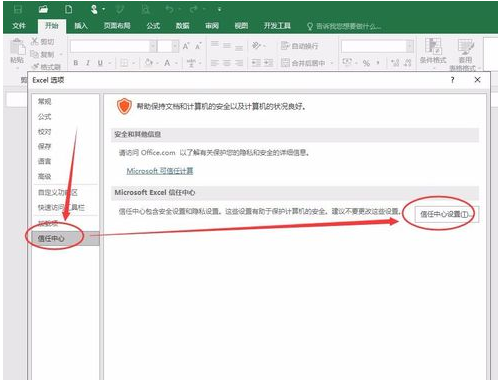Open the font size dropdown arrow
498x380 pixels.
pos(176,46)
